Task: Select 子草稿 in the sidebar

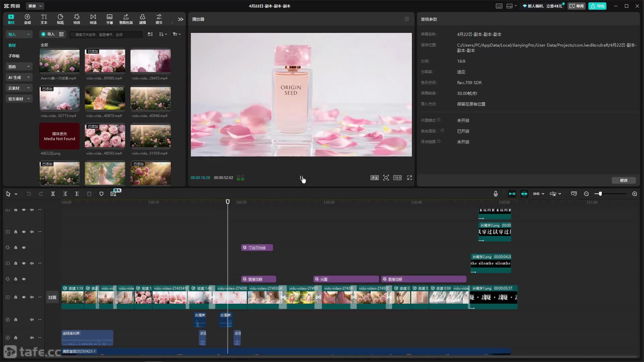Action: click(x=14, y=56)
